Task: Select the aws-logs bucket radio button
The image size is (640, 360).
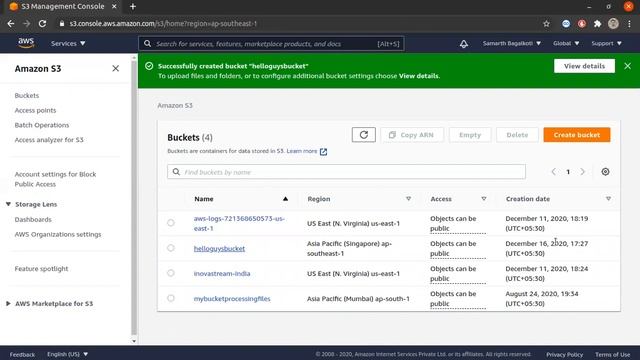Action: coord(171,223)
